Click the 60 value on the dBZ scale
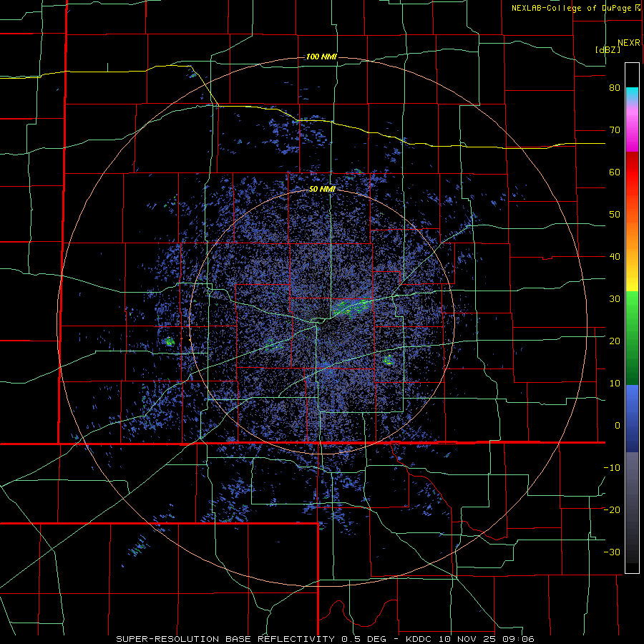Screen dimensions: 644x644 [615, 172]
